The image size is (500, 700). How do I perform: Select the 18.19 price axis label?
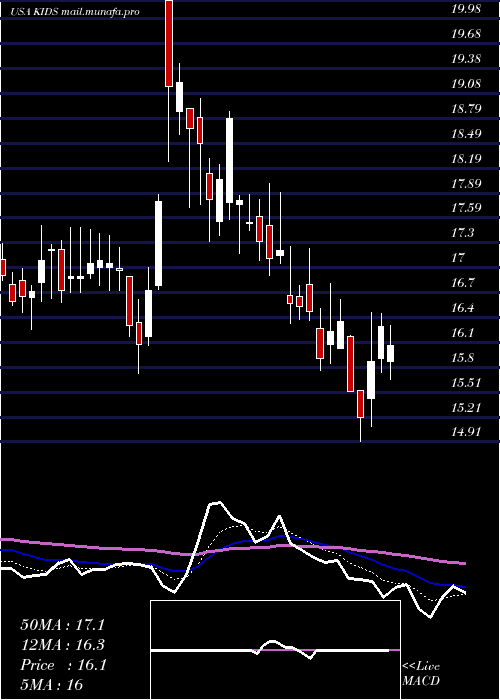[466, 159]
